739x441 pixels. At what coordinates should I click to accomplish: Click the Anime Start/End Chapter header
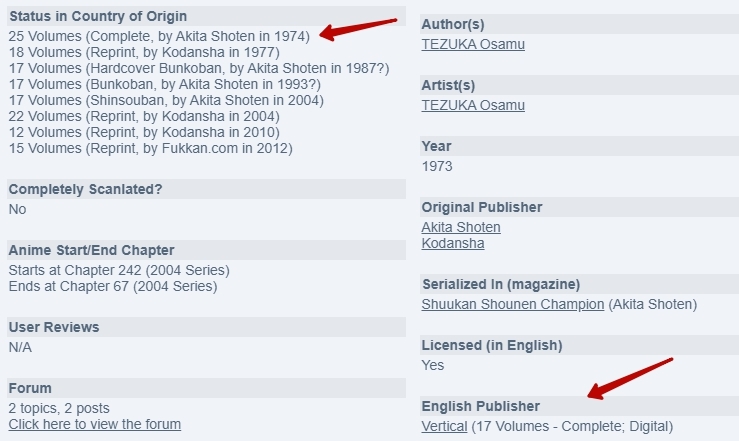click(91, 250)
